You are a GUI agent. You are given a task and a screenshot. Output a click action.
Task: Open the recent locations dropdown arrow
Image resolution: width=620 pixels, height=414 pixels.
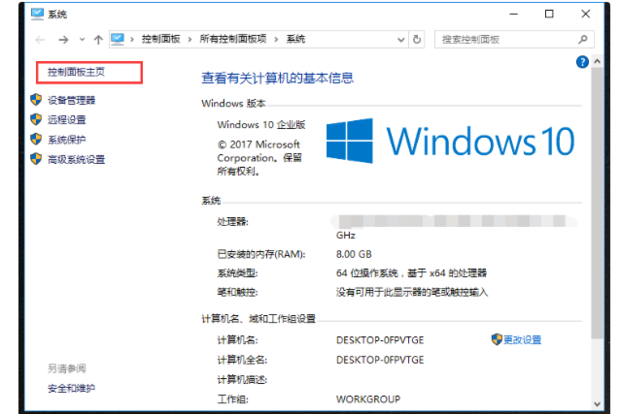tap(82, 40)
